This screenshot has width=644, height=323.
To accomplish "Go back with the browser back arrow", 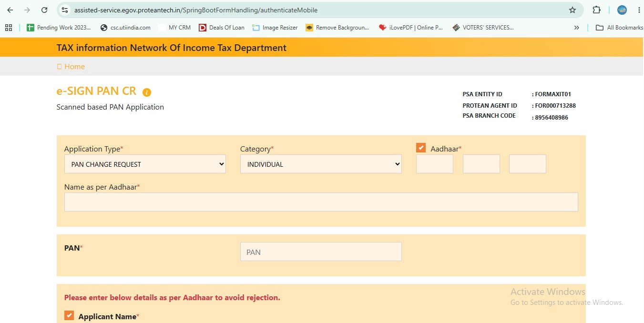I will (x=10, y=10).
